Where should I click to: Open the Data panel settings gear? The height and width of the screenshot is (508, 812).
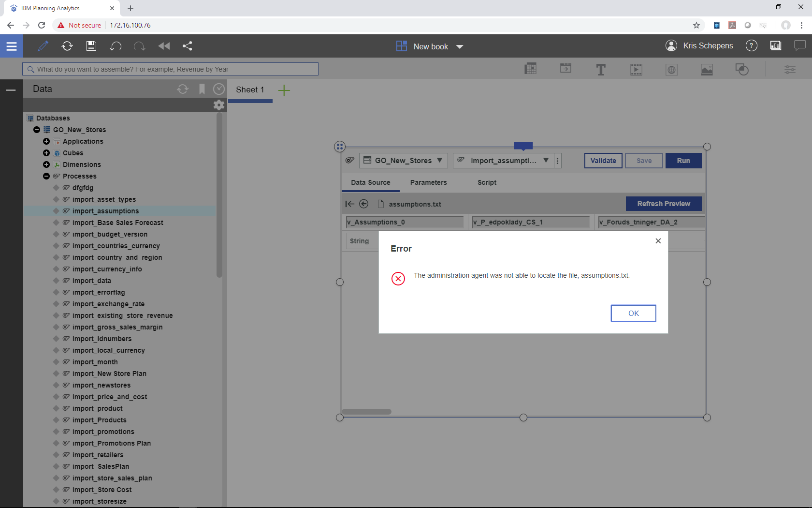tap(219, 105)
